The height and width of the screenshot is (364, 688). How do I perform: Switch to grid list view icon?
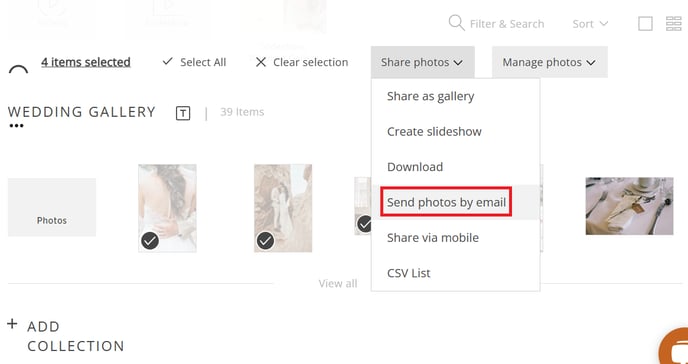pyautogui.click(x=674, y=24)
